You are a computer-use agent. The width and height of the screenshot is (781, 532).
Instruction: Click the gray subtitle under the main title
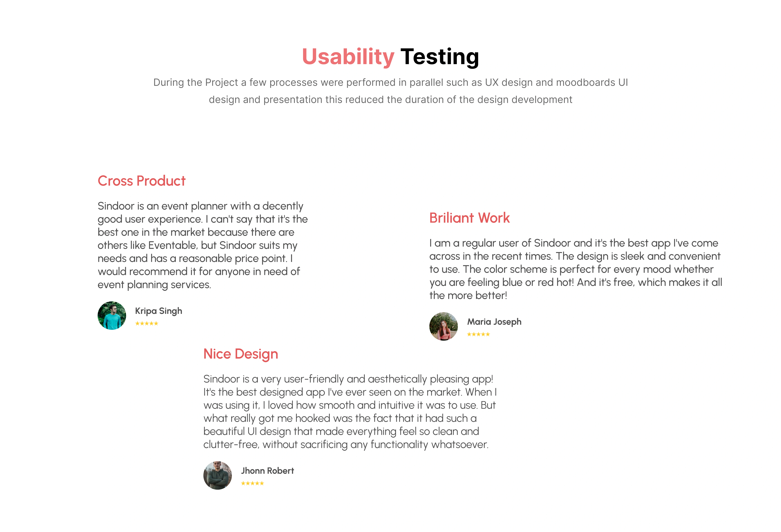coord(390,91)
